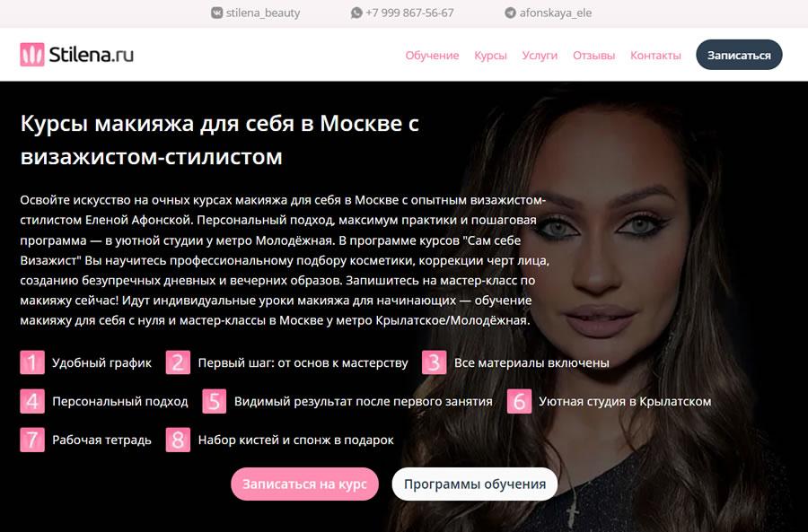Click the pink number 3 badge
The height and width of the screenshot is (532, 808).
coord(434,362)
